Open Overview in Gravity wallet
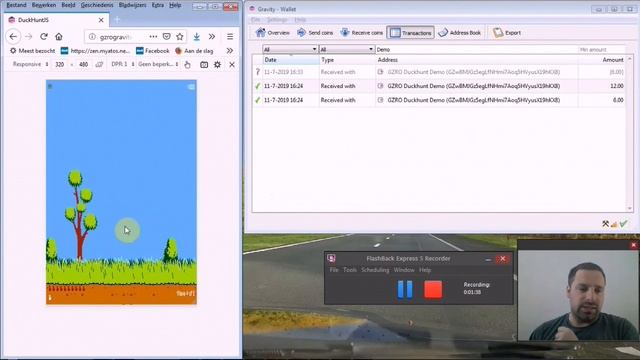This screenshot has width=640, height=360. 272,33
